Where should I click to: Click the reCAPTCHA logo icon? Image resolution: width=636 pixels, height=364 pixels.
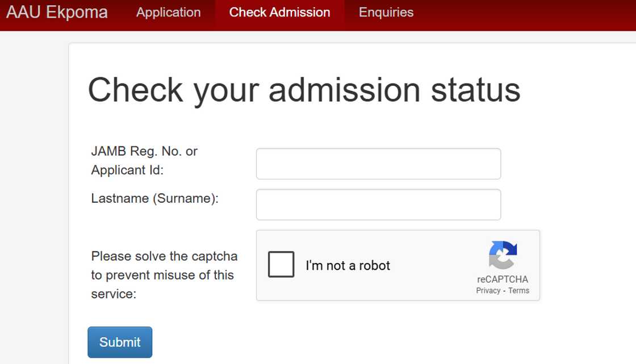pos(503,255)
